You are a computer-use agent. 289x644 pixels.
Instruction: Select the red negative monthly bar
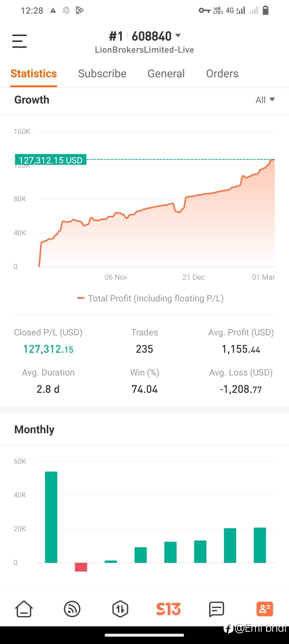[x=81, y=567]
